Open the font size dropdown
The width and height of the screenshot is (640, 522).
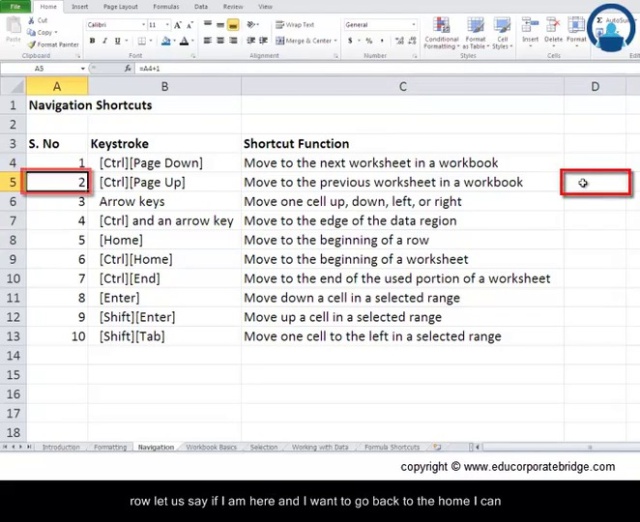(x=167, y=25)
